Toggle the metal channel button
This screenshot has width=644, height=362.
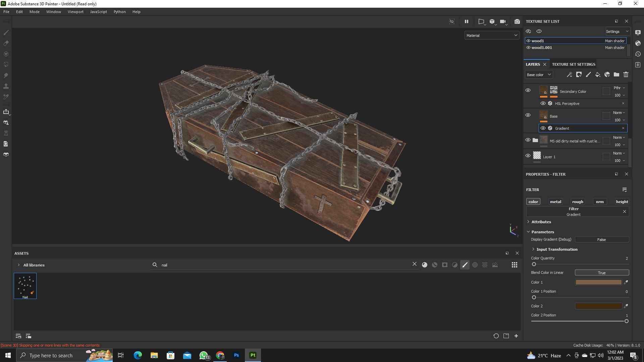[555, 202]
